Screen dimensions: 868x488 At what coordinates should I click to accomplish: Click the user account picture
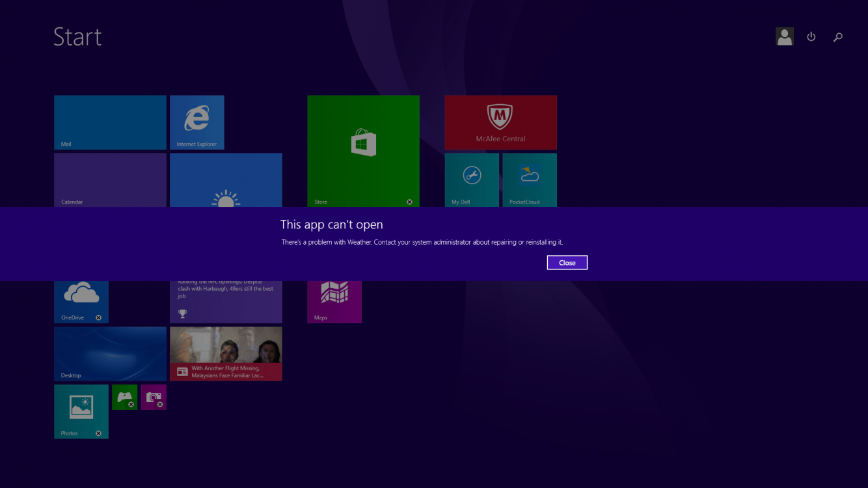(x=785, y=36)
